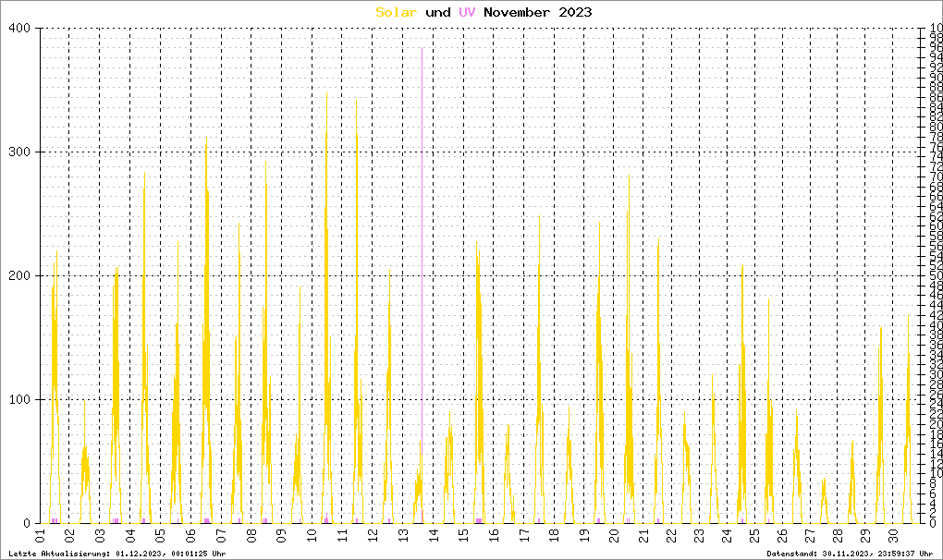Click the "Datenstand" timestamp in the footer
Screen dimensions: 943x560
851,554
